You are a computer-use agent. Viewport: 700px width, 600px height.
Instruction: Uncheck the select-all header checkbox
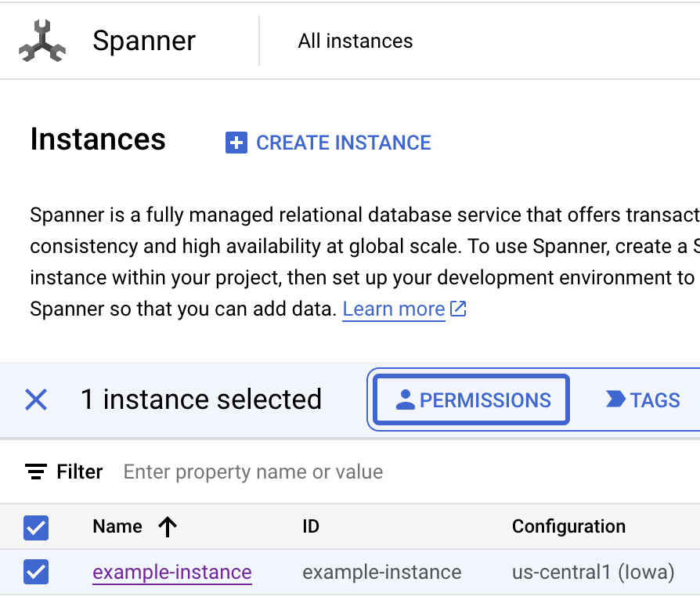pos(35,527)
